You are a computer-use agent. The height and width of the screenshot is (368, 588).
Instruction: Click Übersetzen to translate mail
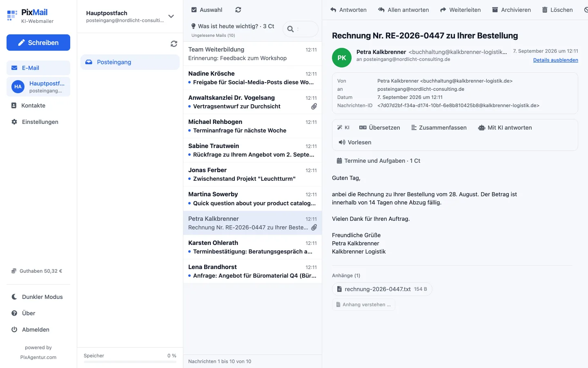click(x=380, y=128)
